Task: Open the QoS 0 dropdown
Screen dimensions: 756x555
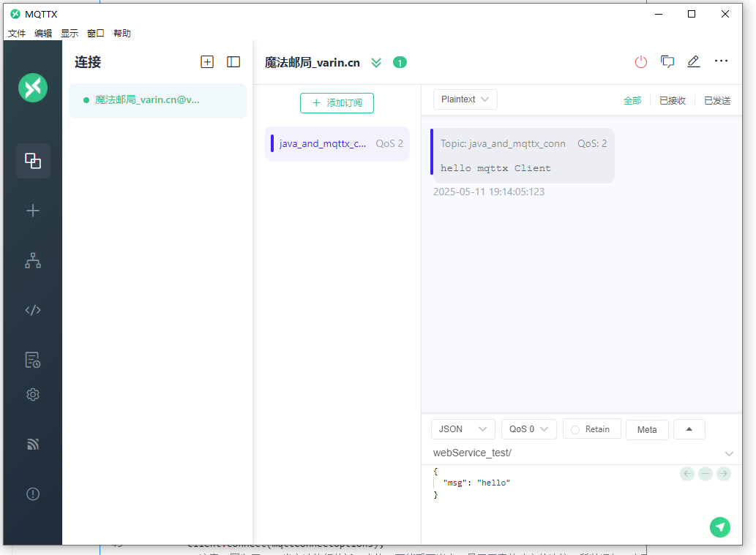Action: tap(529, 429)
